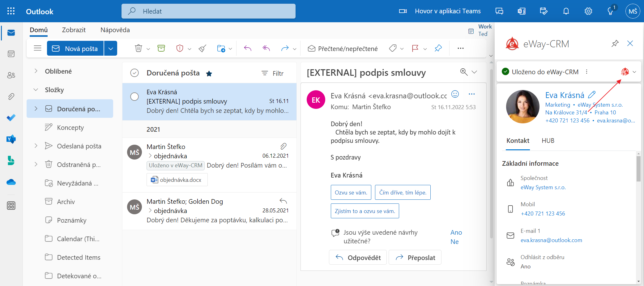Switch to Zobrazit tab
The height and width of the screenshot is (286, 644).
coord(74,30)
